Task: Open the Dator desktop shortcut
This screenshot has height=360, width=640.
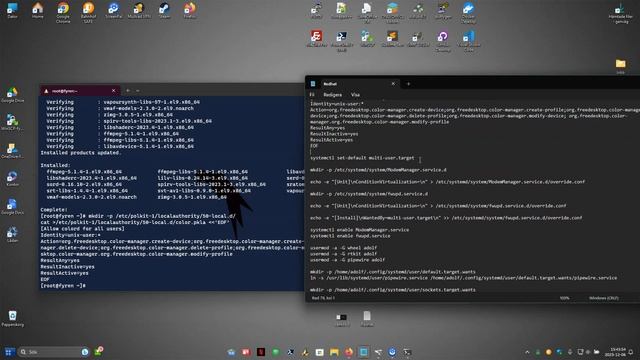Action: (x=12, y=11)
